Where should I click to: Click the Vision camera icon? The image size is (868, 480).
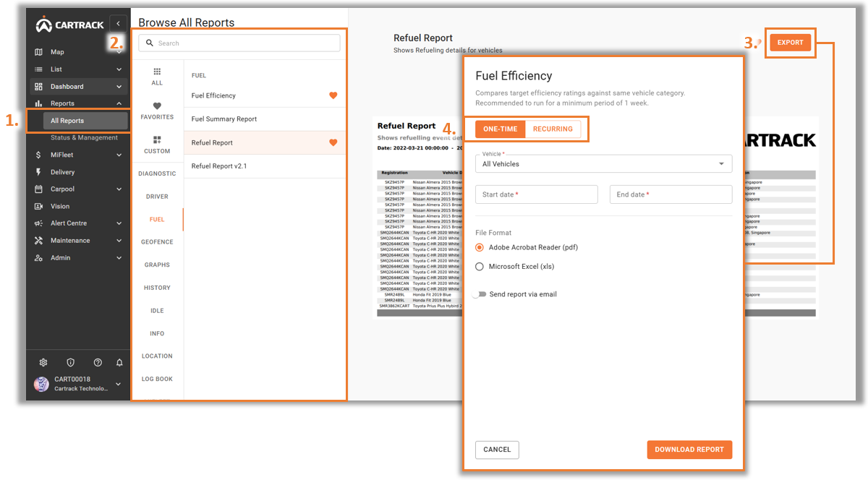(38, 206)
